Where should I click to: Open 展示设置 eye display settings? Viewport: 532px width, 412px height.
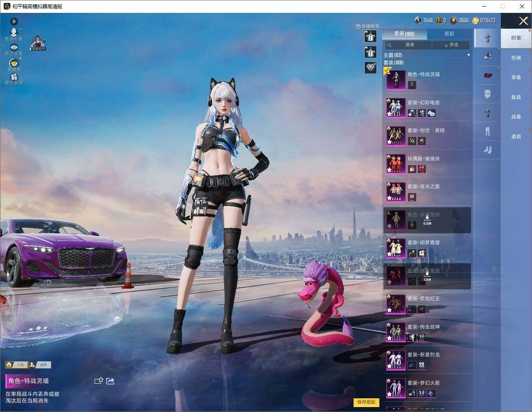pyautogui.click(x=14, y=49)
